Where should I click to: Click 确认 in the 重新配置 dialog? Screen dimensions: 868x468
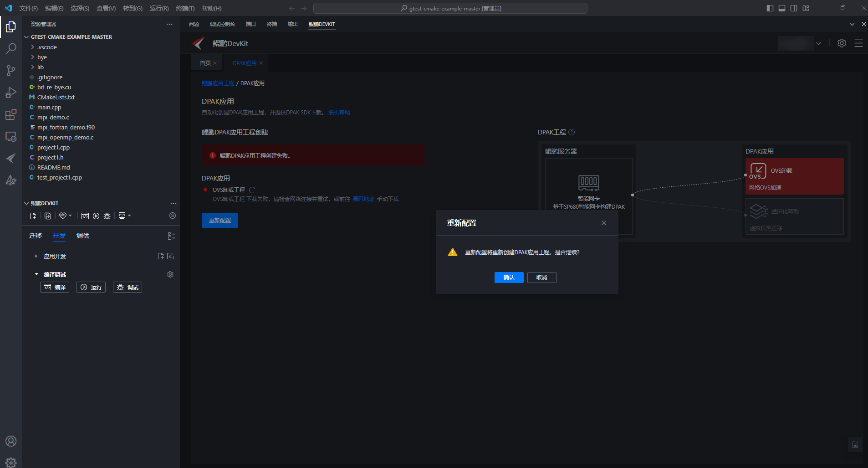click(x=509, y=278)
